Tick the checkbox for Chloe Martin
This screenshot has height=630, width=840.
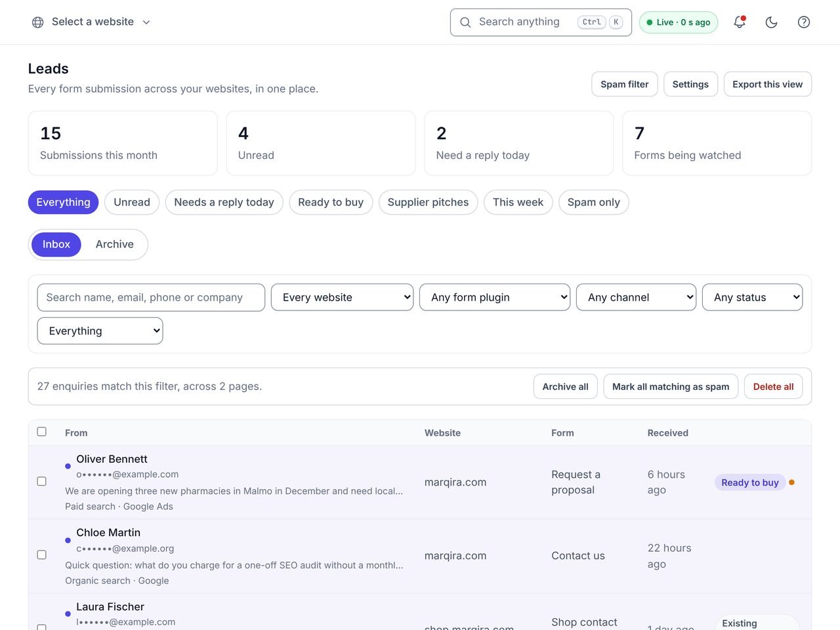pos(42,555)
